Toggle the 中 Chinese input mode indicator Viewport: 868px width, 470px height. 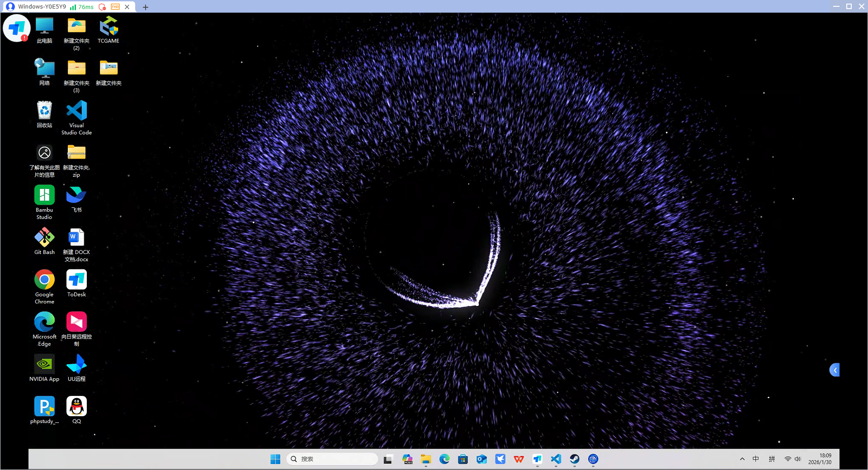[x=755, y=459]
